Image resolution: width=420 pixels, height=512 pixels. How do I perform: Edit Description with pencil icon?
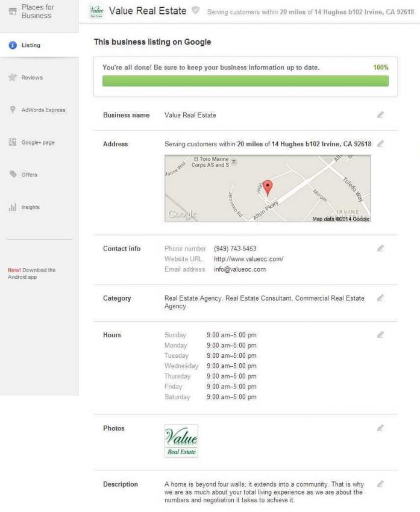tap(380, 484)
